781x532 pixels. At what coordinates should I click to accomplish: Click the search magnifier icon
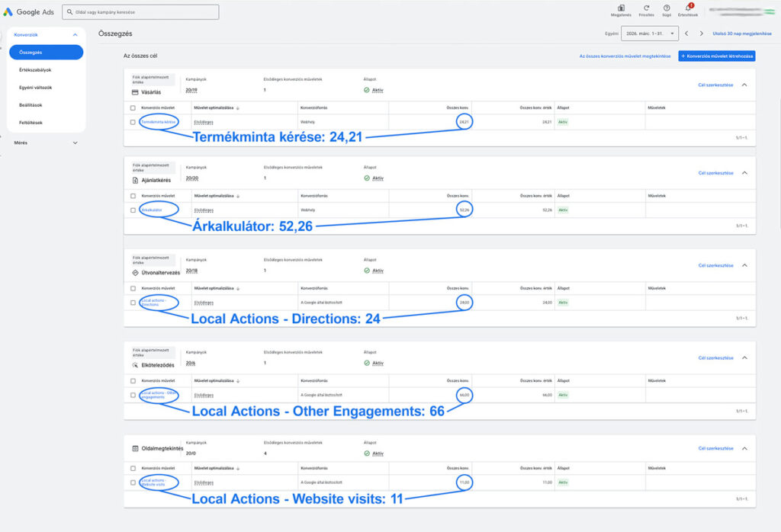[x=69, y=12]
